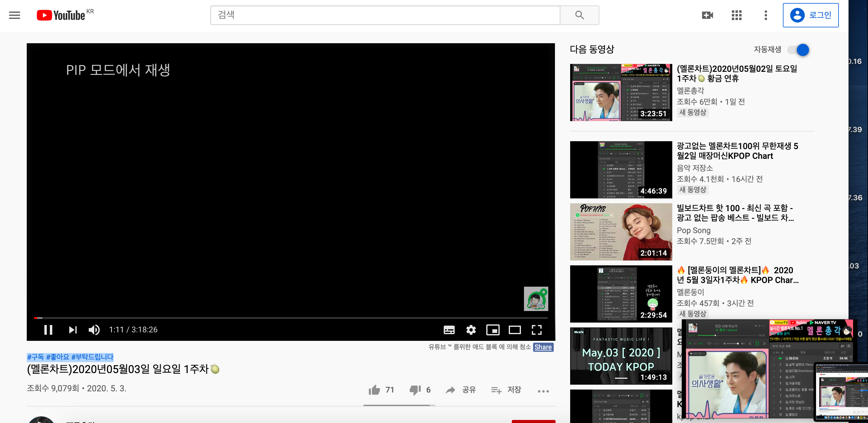Toggle miniplayer mode
Screen dimensions: 868x423
pyautogui.click(x=493, y=330)
